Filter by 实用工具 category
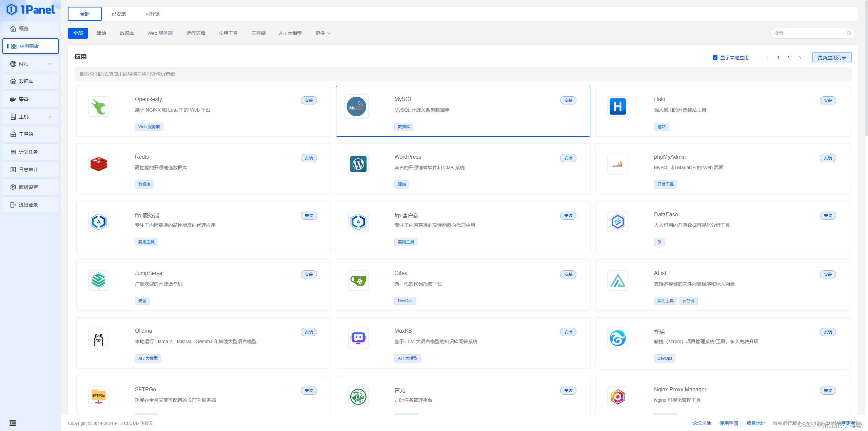The height and width of the screenshot is (431, 868). [x=228, y=33]
